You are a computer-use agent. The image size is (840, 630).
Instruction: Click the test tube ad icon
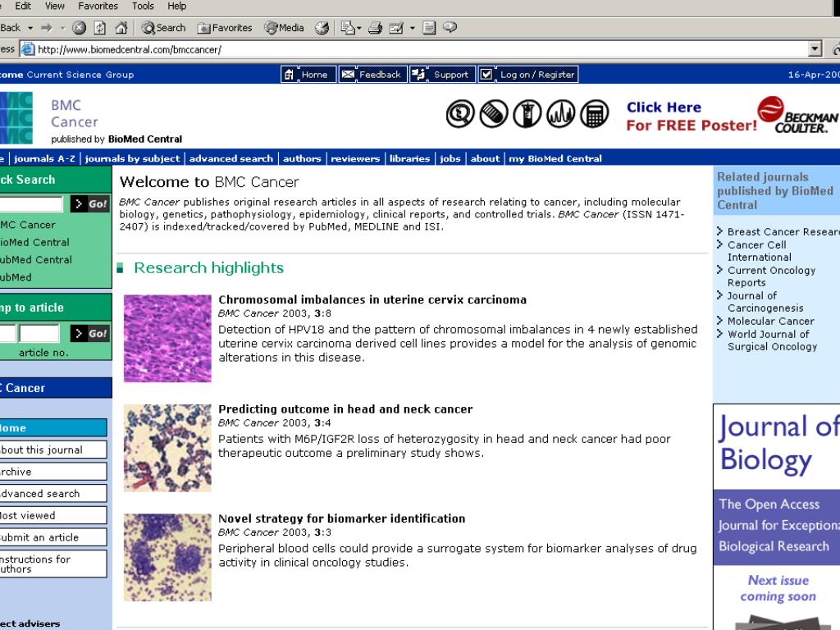(527, 113)
